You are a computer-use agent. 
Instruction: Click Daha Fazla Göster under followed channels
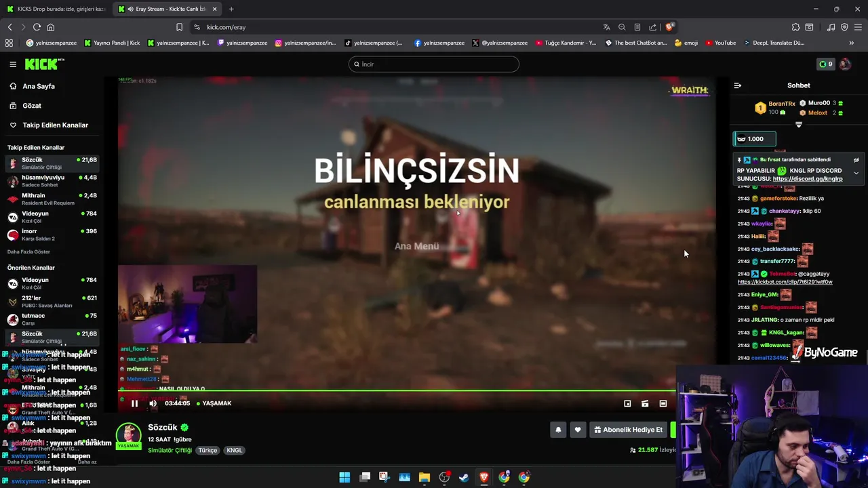pyautogui.click(x=28, y=251)
